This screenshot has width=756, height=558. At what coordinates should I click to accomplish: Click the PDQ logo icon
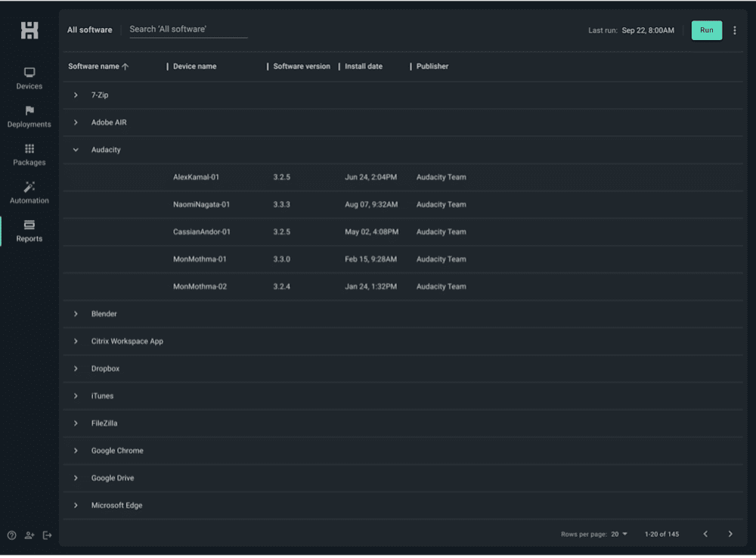[29, 30]
